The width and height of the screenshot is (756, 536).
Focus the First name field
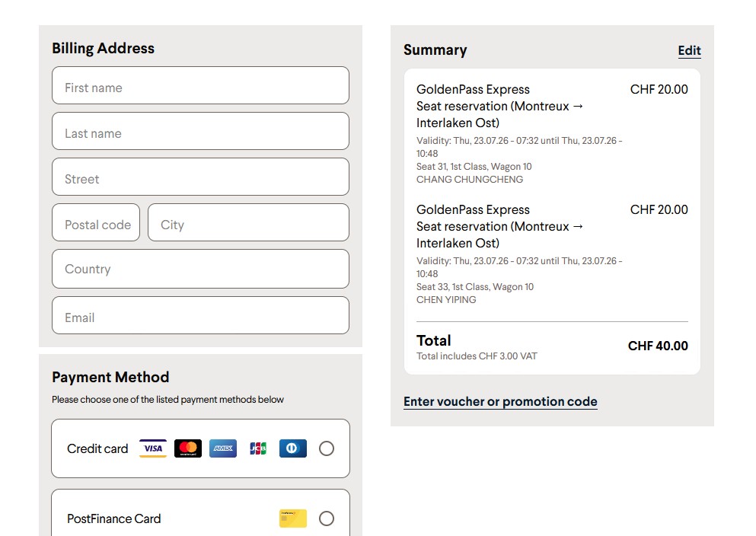pos(200,85)
